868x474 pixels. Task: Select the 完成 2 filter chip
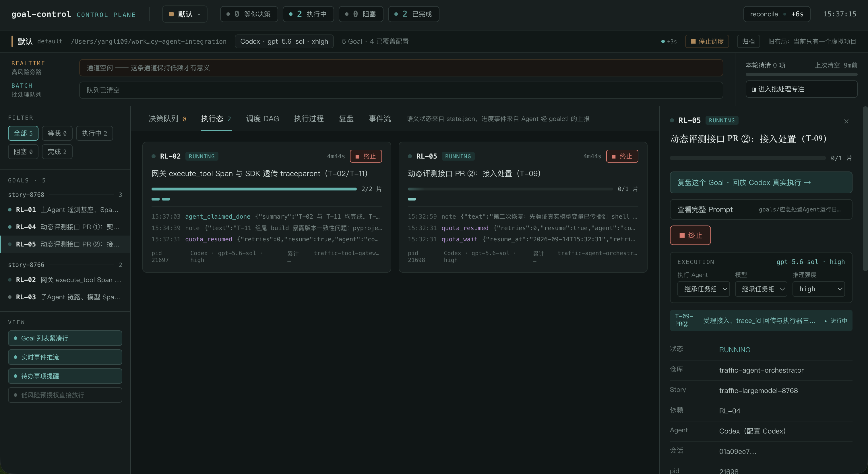pyautogui.click(x=57, y=152)
